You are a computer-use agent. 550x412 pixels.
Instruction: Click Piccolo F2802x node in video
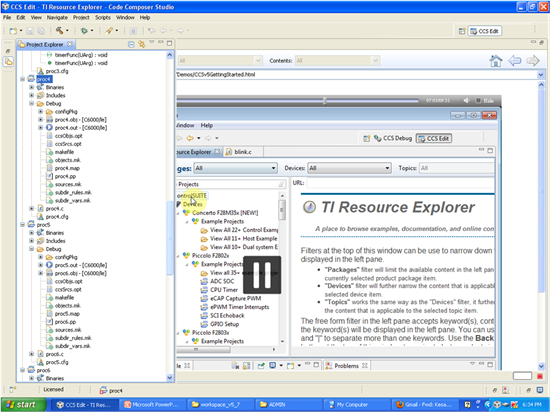click(210, 255)
